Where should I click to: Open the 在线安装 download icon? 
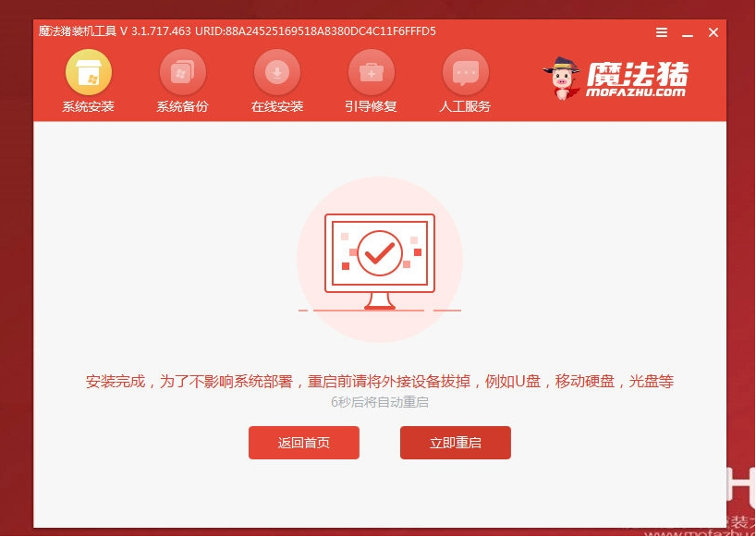click(x=277, y=72)
